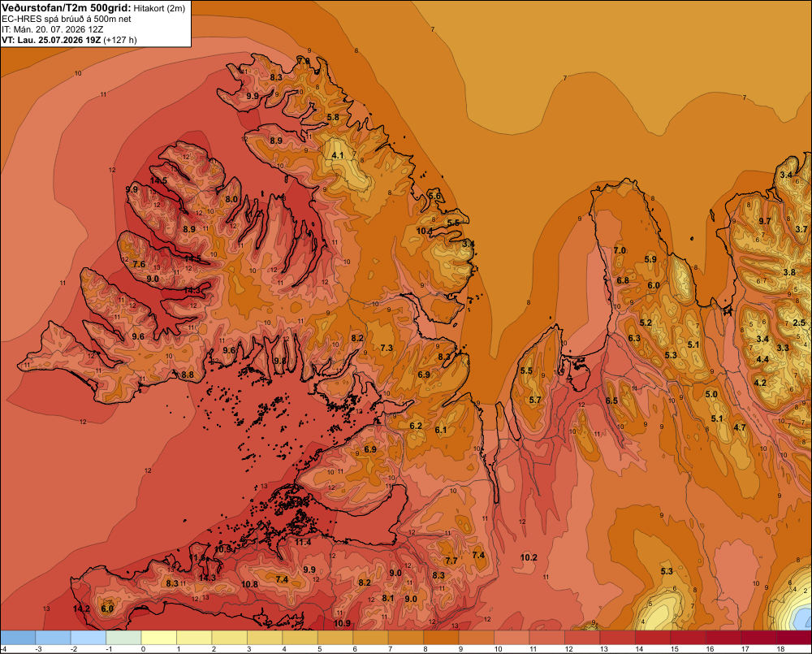The height and width of the screenshot is (654, 812).
Task: Click the 'Hitakort (2m)' label
Action: [x=159, y=8]
